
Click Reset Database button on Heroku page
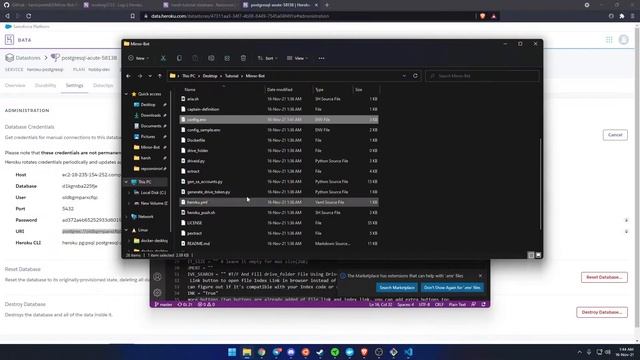[604, 278]
